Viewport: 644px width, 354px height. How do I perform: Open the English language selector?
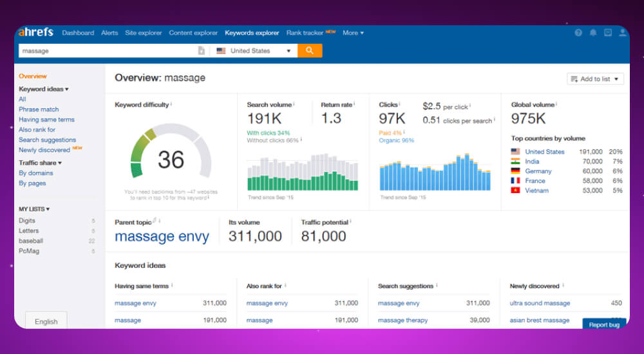(46, 321)
